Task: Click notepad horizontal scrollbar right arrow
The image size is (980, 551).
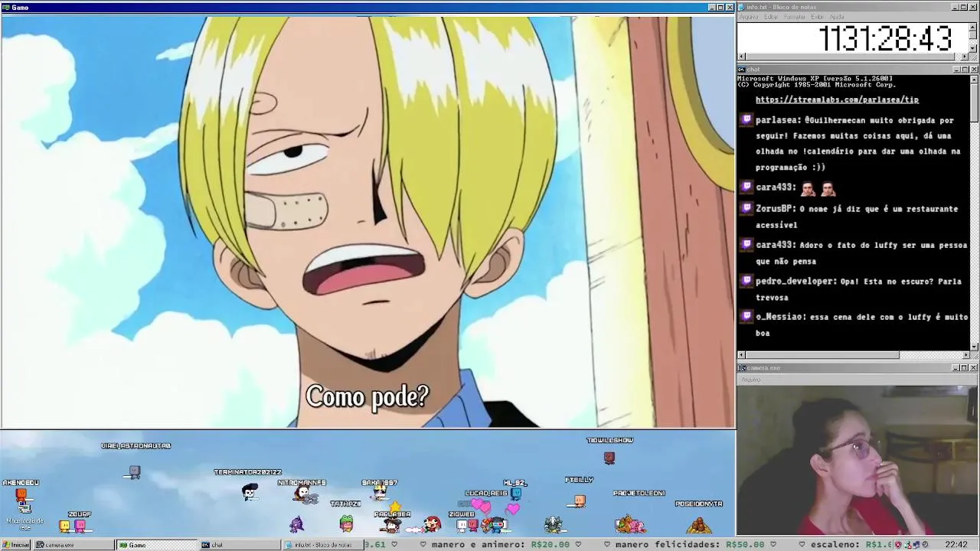Action: click(965, 57)
